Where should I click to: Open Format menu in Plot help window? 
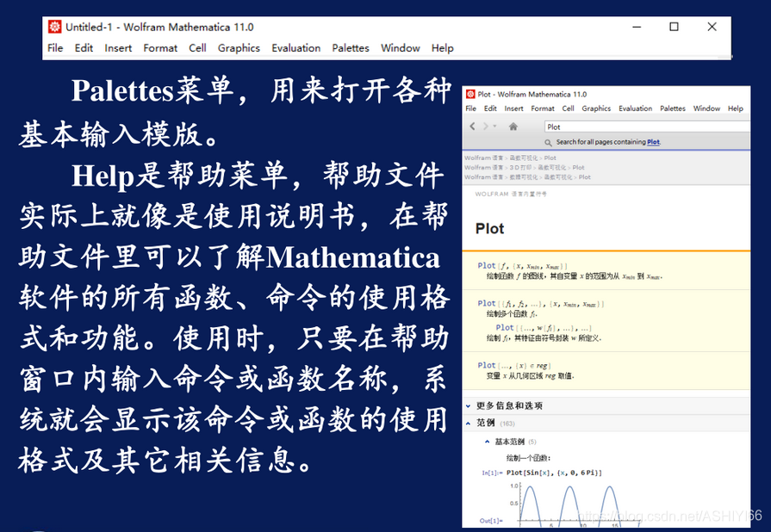click(543, 108)
